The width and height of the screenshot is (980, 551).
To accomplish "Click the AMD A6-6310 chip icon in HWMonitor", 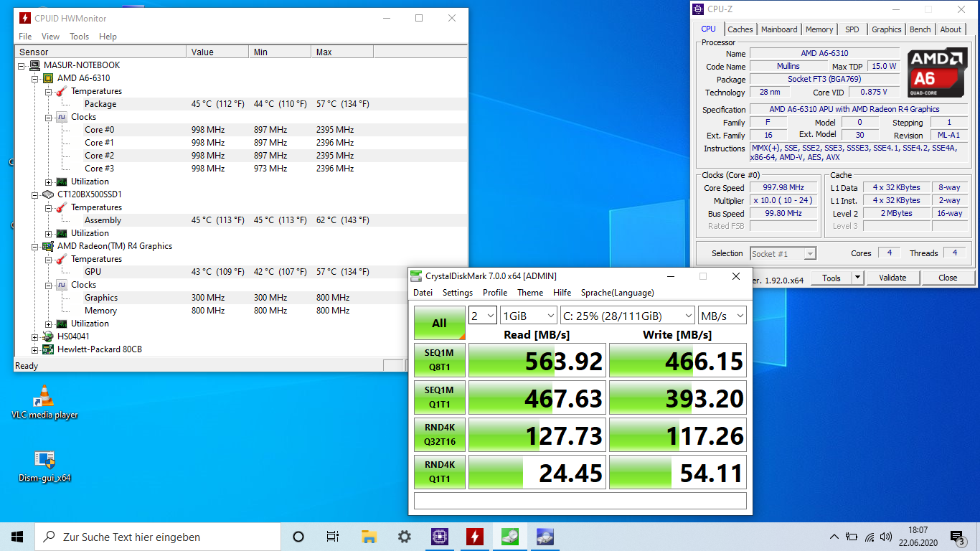I will [48, 78].
